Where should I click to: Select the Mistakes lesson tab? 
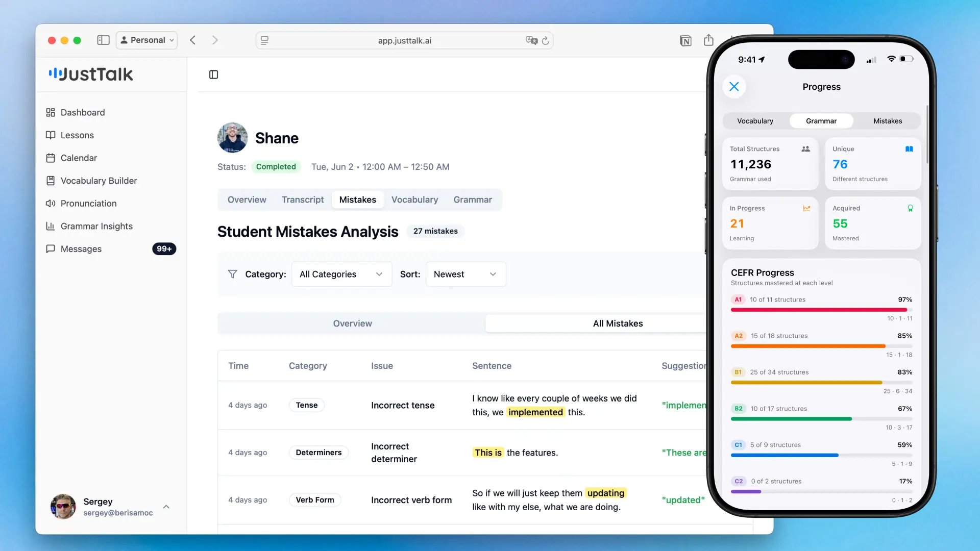(x=358, y=199)
